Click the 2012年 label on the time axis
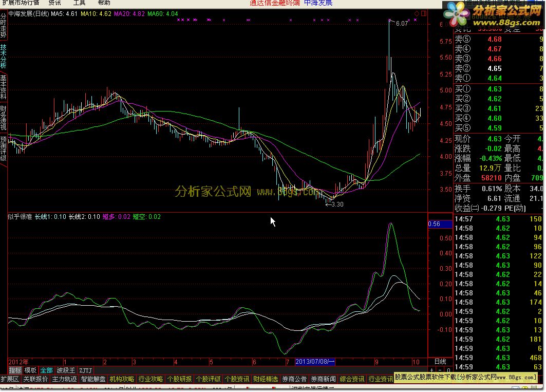This screenshot has width=546, height=392. click(x=18, y=362)
